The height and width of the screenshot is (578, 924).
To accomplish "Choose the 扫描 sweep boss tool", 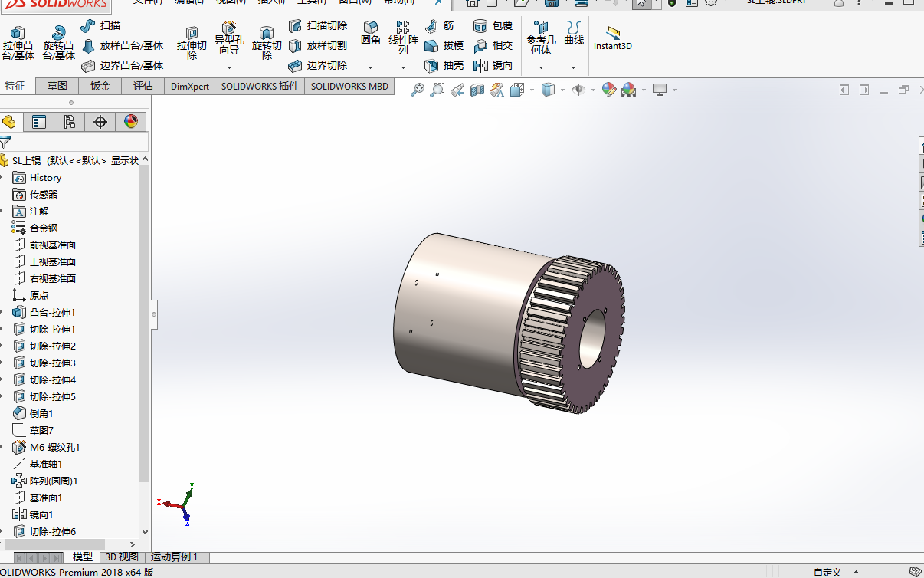I will 100,25.
